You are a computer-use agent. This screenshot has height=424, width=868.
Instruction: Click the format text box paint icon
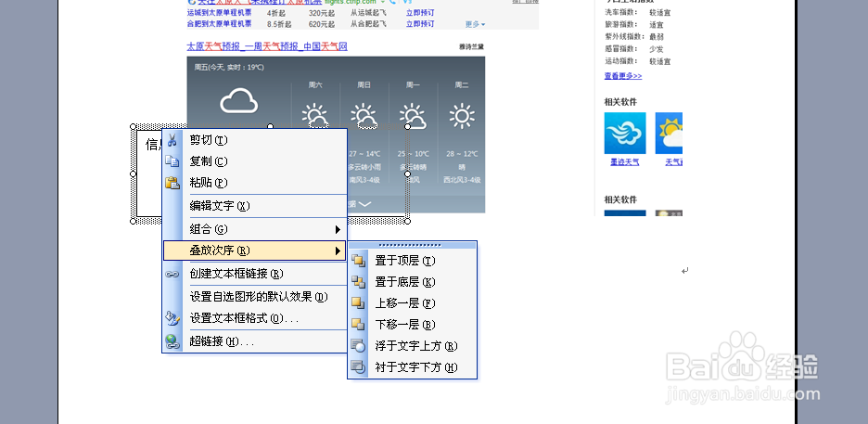pyautogui.click(x=172, y=318)
